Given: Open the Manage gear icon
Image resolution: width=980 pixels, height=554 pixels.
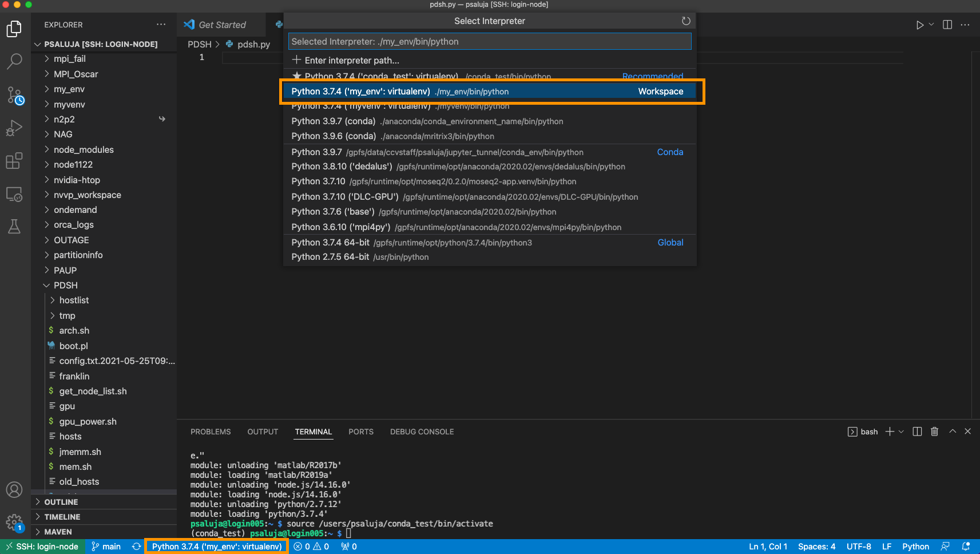Looking at the screenshot, I should (14, 523).
